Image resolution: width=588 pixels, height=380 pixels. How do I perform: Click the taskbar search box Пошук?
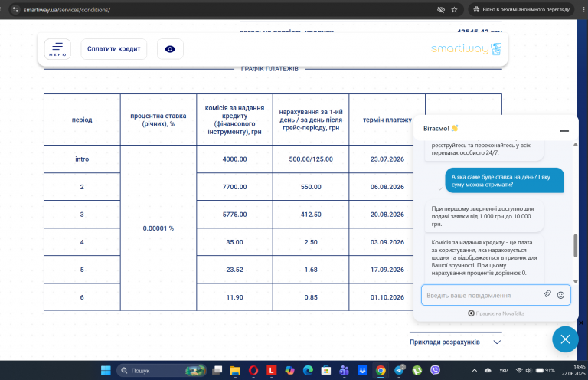162,371
